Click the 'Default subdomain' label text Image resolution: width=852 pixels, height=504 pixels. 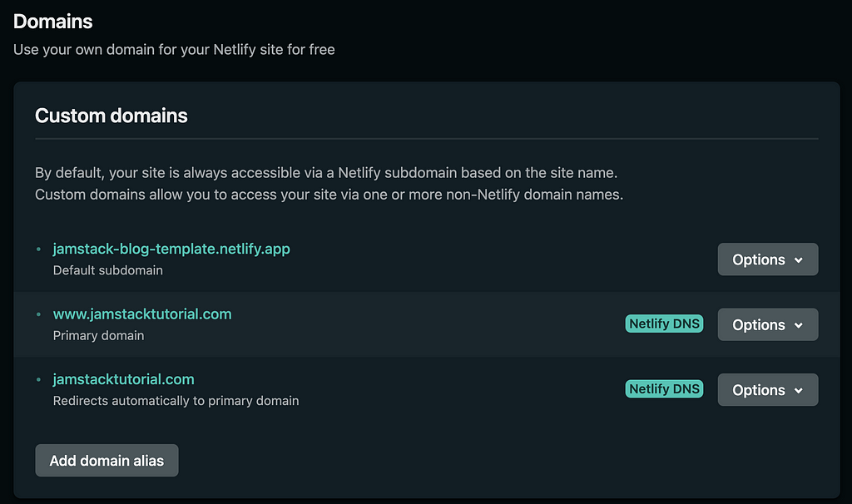click(x=107, y=270)
